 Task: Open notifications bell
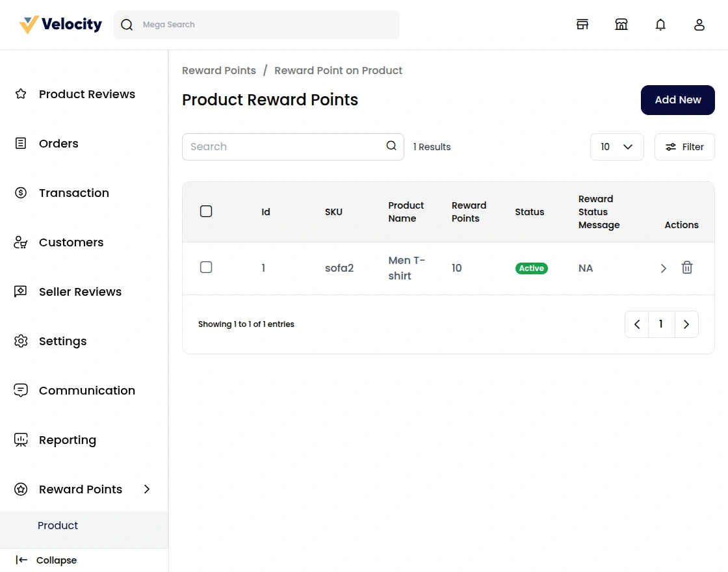(660, 25)
